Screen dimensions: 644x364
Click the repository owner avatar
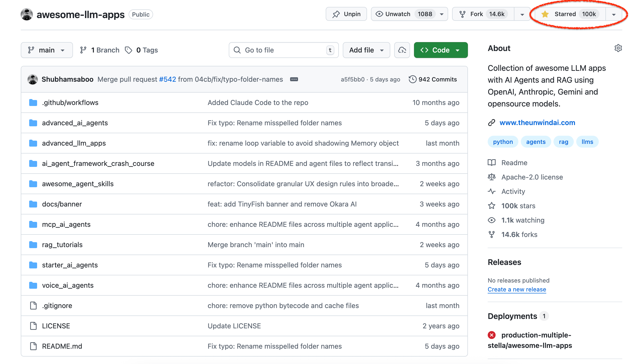pyautogui.click(x=26, y=14)
